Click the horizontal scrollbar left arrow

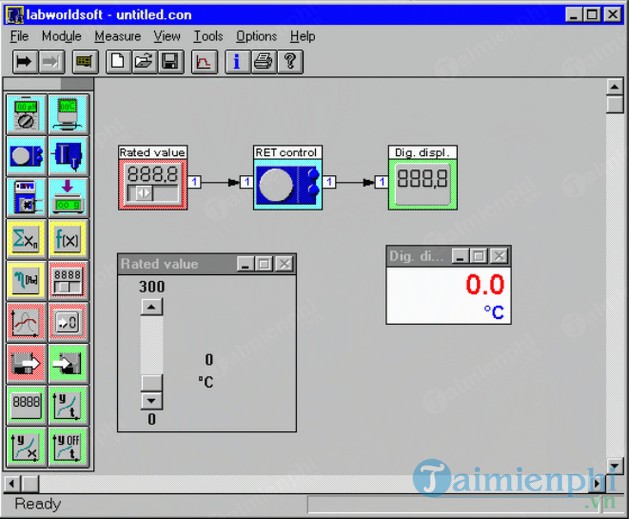12,484
